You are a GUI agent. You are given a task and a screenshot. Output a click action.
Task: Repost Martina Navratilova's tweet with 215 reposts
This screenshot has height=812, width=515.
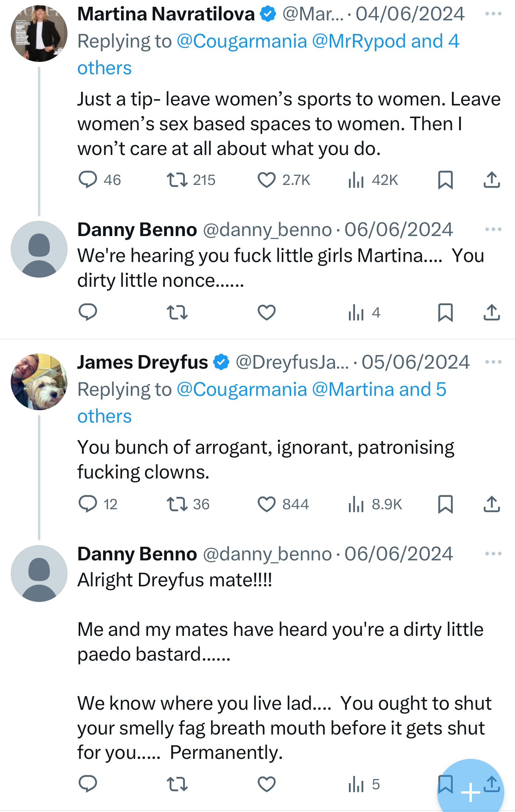[177, 180]
